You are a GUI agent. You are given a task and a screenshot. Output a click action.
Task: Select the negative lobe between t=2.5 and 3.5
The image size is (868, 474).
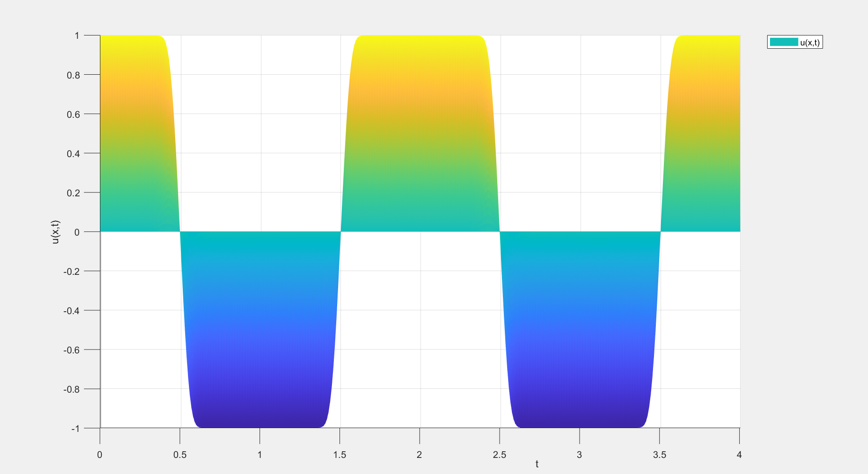tap(580, 331)
